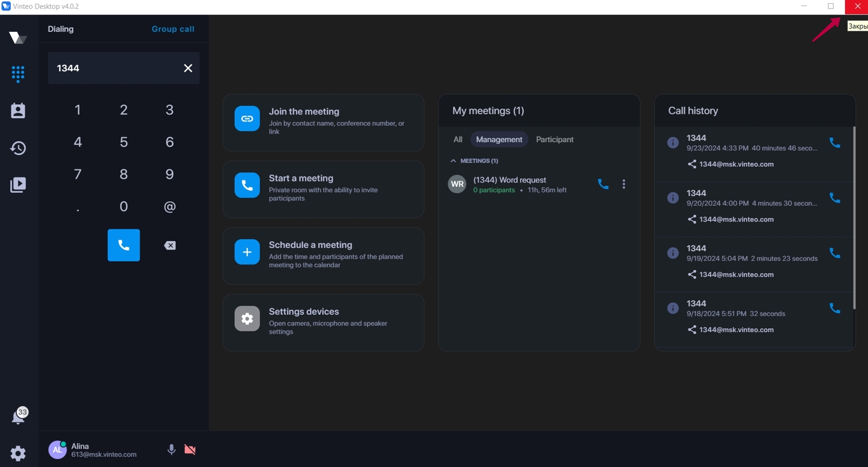This screenshot has width=868, height=467.
Task: Redial the 9/18/2024 call
Action: (x=835, y=308)
